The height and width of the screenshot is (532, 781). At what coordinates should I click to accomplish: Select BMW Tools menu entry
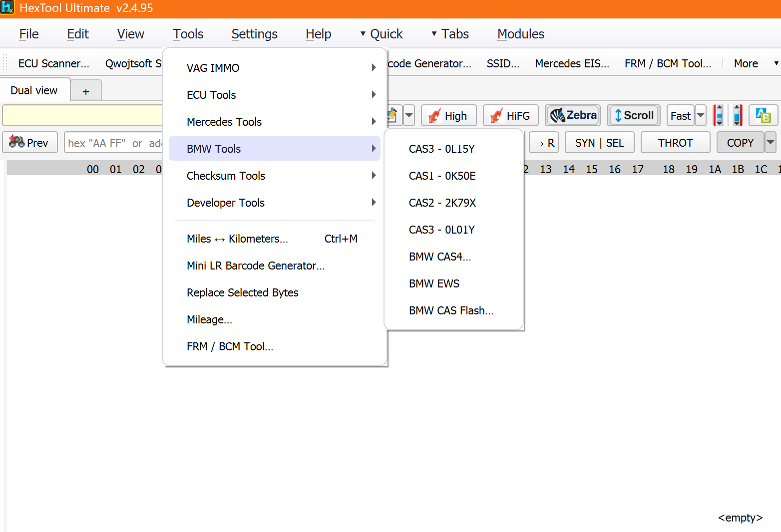point(275,148)
